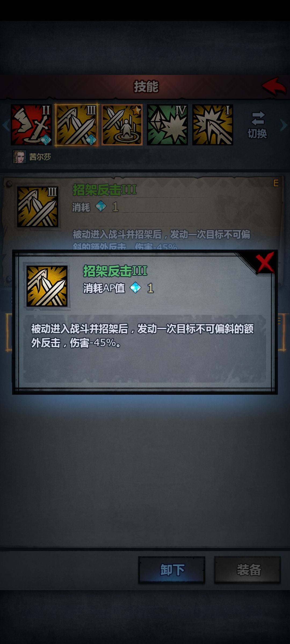Image resolution: width=290 pixels, height=644 pixels.
Task: Select the red broken sword skill II
Action: (31, 125)
